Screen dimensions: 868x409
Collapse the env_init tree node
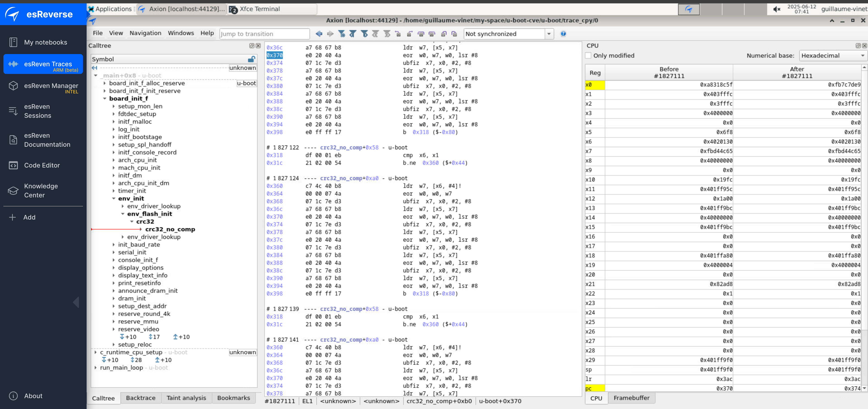[114, 199]
